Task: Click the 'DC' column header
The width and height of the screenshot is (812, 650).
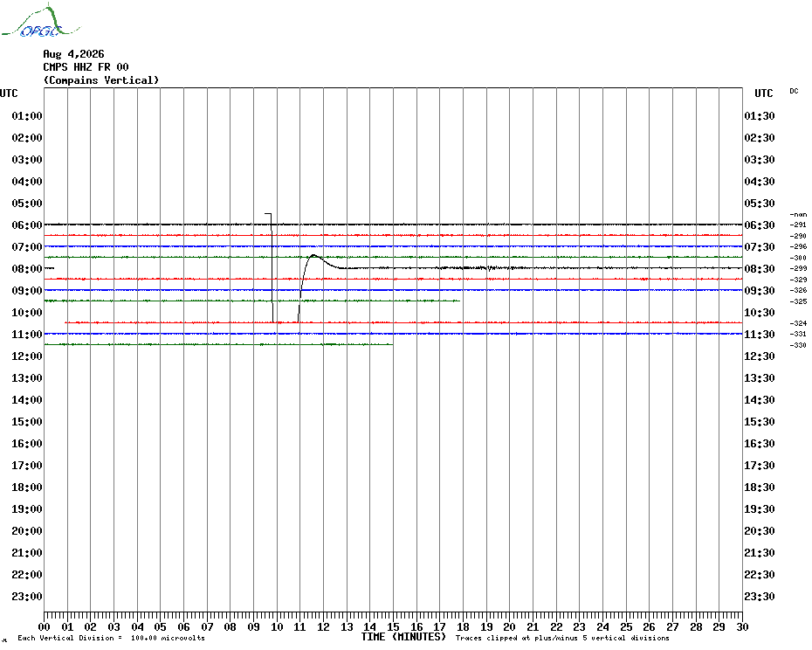Action: point(794,91)
